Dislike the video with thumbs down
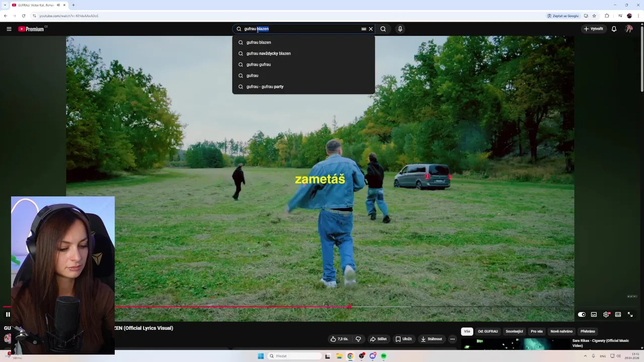 click(x=358, y=339)
